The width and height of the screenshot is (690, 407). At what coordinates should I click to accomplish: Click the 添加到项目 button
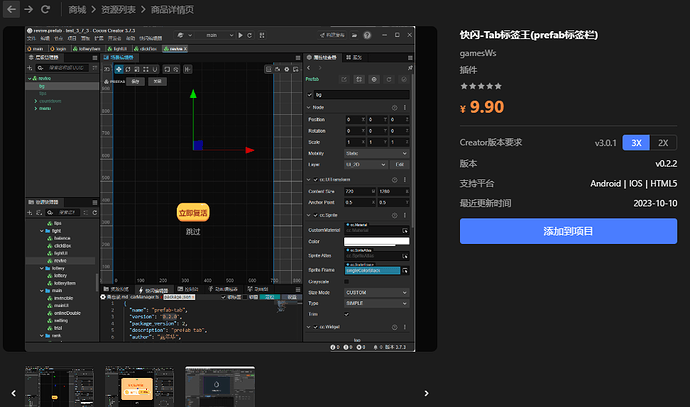coord(568,231)
